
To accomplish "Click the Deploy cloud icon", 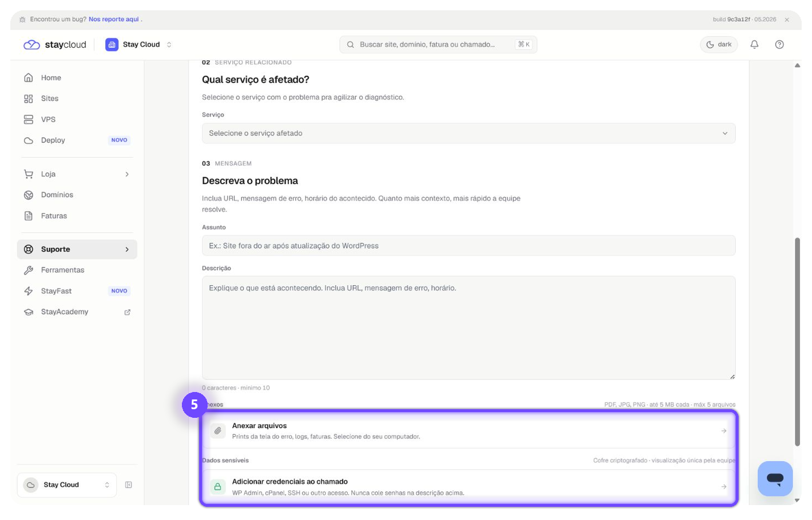I will 29,140.
